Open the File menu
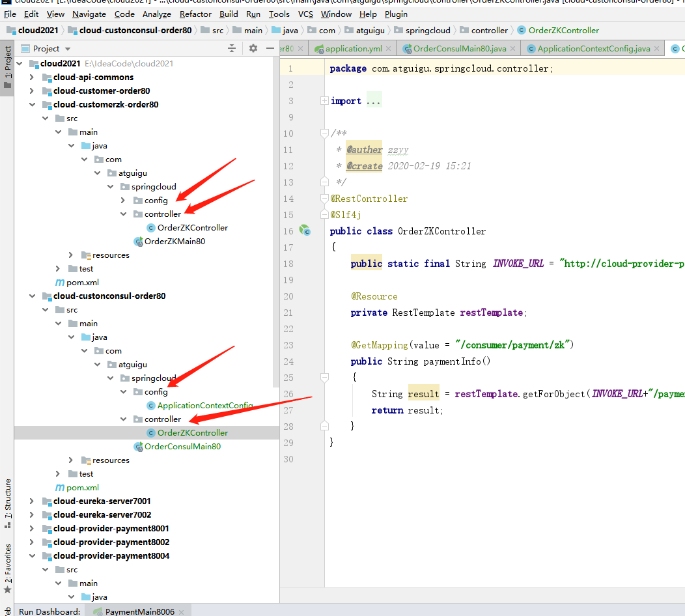685x616 pixels. [x=10, y=14]
